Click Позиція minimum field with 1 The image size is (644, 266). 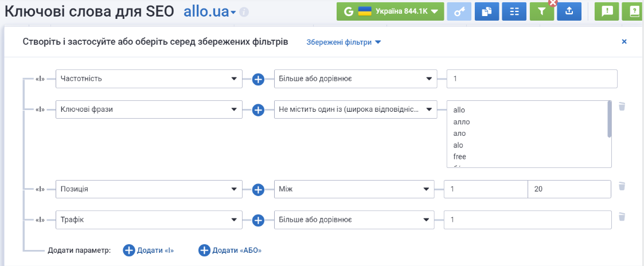486,189
